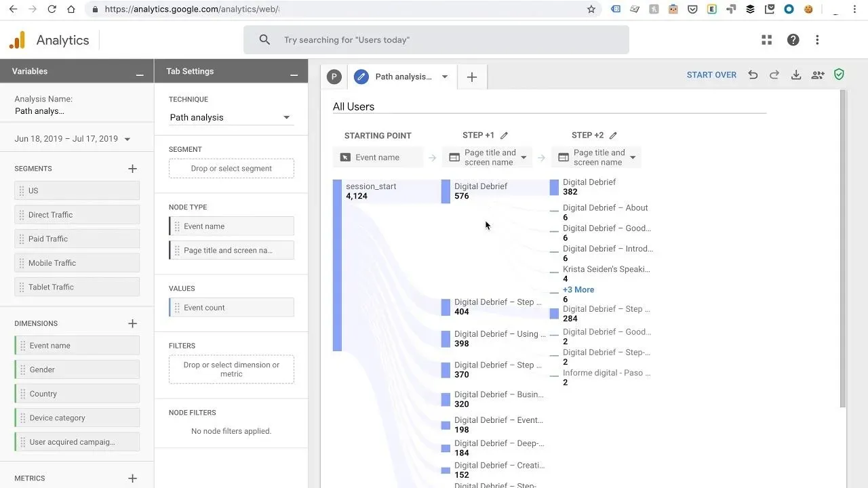
Task: Select the Mobile Traffic segment
Action: point(77,263)
